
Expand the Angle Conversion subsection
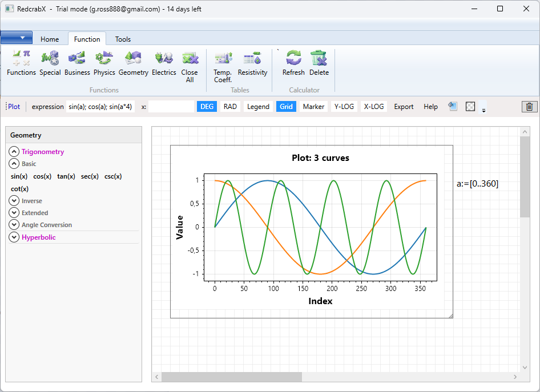tap(14, 225)
